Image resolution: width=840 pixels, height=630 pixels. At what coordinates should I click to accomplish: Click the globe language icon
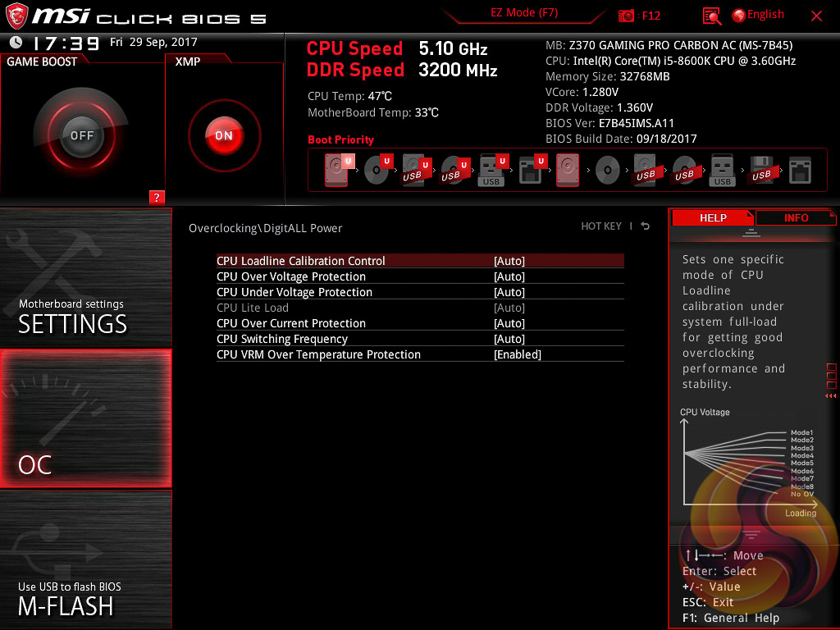point(739,16)
